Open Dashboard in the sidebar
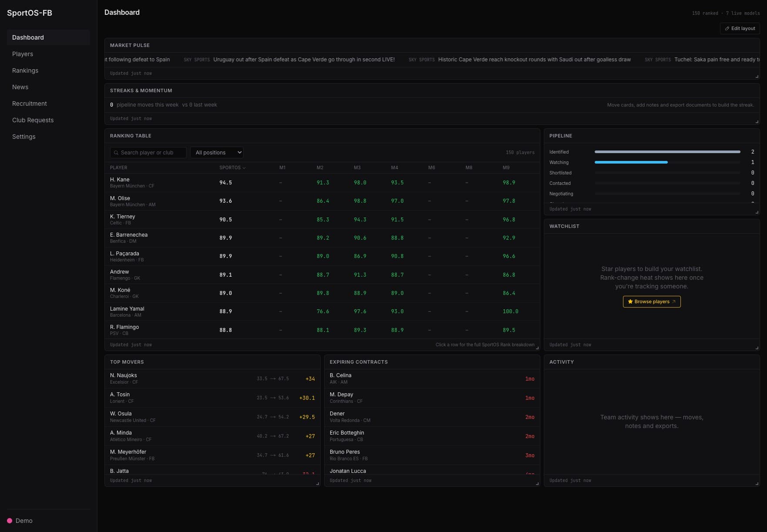Screen dimensions: 767x532 (x=48, y=37)
